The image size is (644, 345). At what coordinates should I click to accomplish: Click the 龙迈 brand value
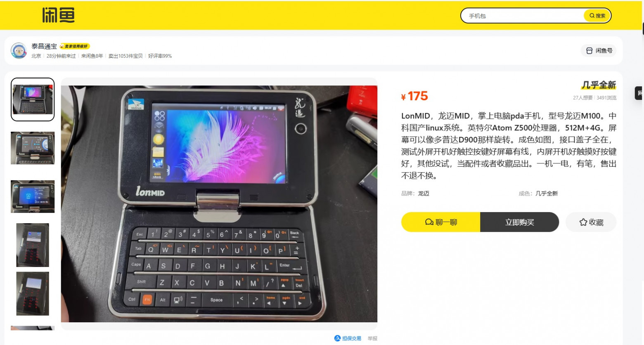pos(424,194)
